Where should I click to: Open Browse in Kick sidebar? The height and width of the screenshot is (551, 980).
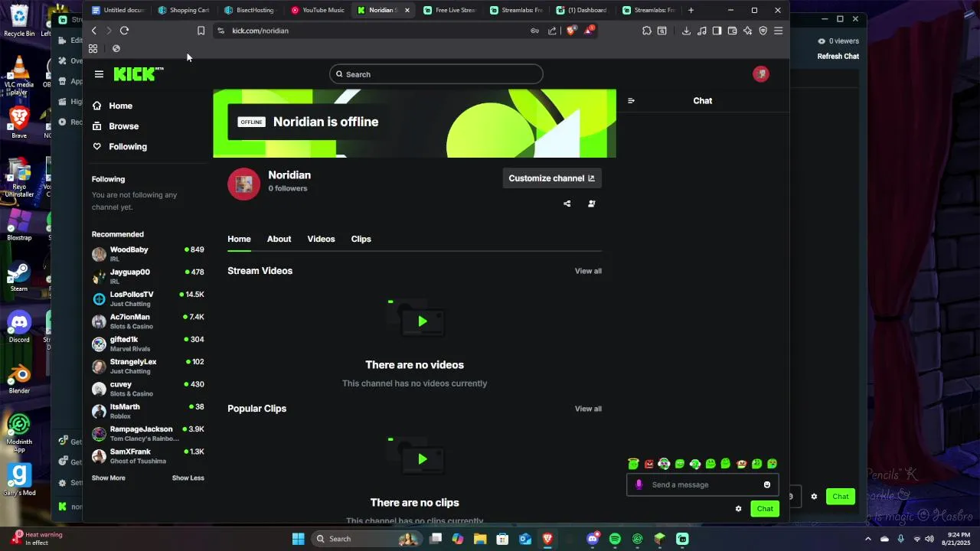(115, 126)
